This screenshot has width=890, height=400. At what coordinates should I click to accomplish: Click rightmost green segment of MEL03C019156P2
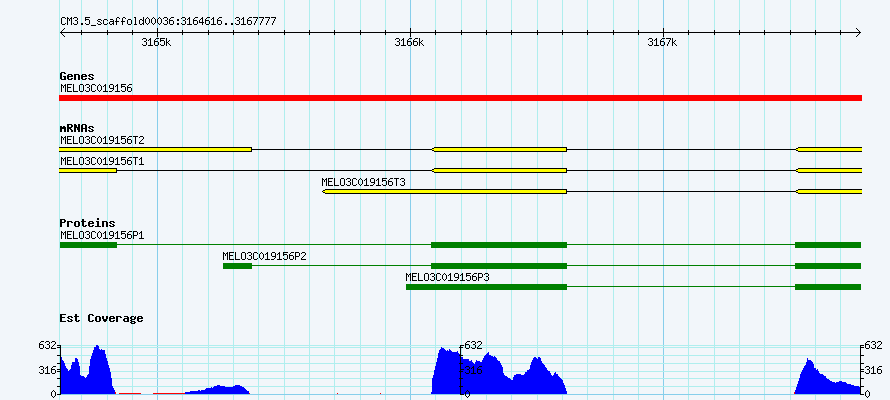point(828,266)
